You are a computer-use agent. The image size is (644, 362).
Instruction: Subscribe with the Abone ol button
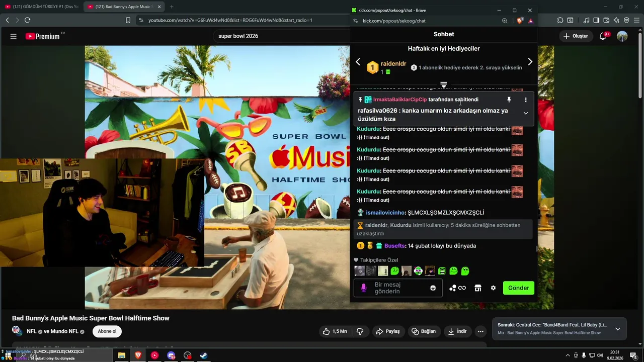[107, 331]
